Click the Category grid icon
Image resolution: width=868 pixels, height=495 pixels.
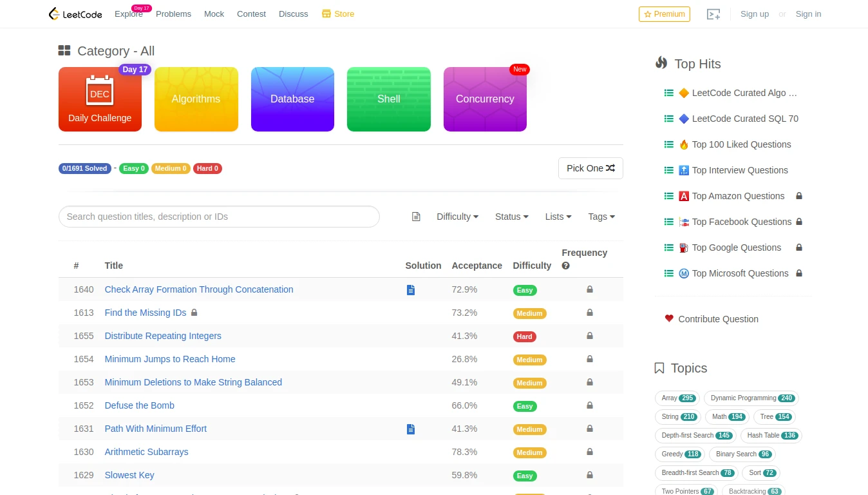[x=64, y=50]
